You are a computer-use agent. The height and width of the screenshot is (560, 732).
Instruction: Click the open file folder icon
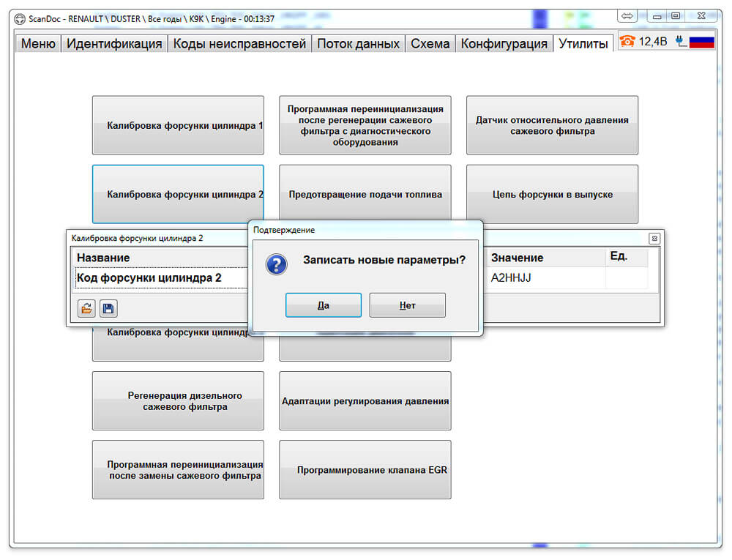click(86, 308)
